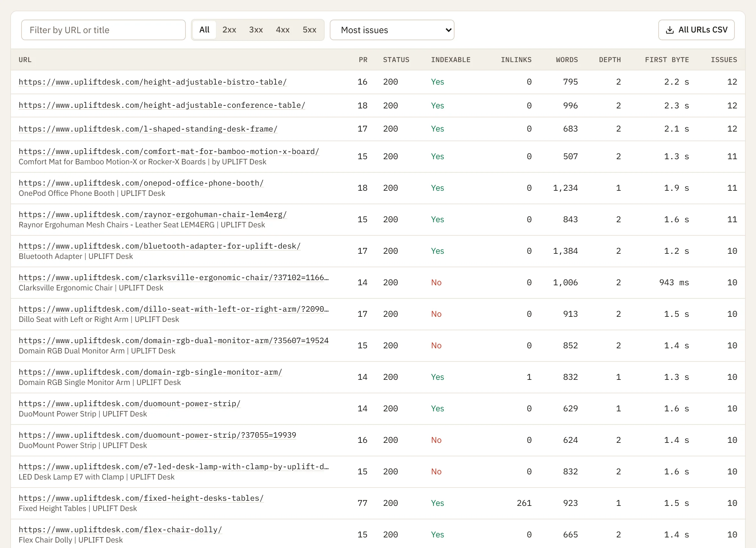Open the domain-rgb-dual-monitor-arm URL link

click(x=174, y=341)
